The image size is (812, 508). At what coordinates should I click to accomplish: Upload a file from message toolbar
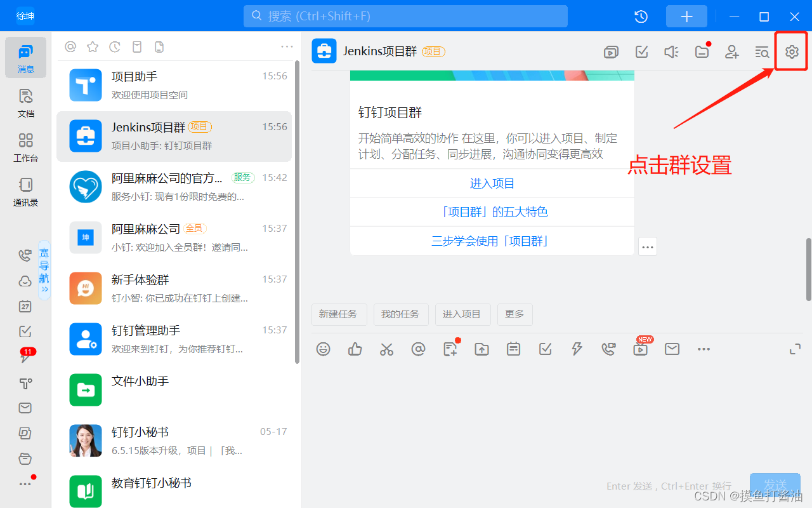[x=482, y=349]
